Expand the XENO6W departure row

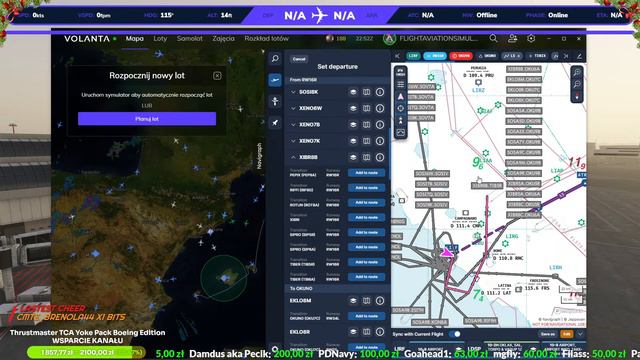point(293,109)
